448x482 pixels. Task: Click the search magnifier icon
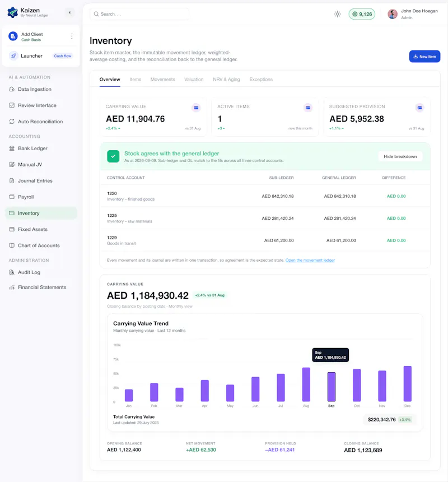tap(96, 14)
